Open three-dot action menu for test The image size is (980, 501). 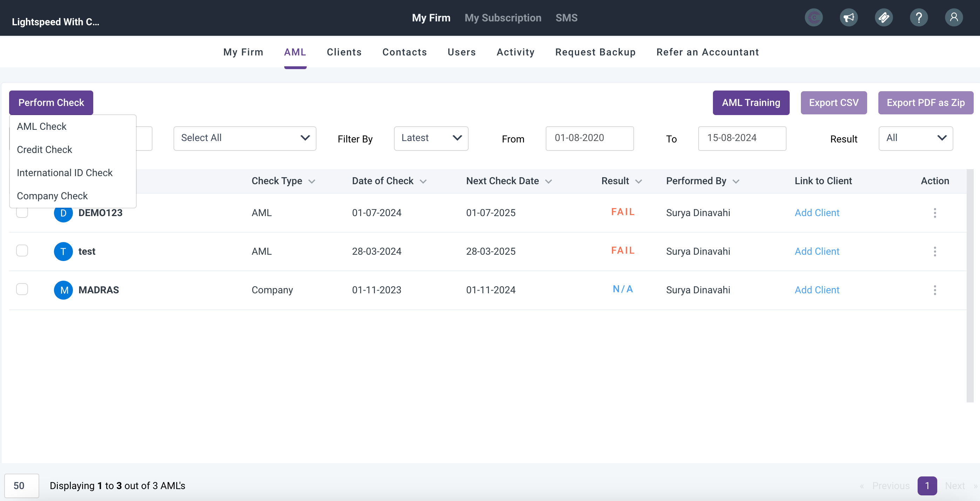[934, 251]
